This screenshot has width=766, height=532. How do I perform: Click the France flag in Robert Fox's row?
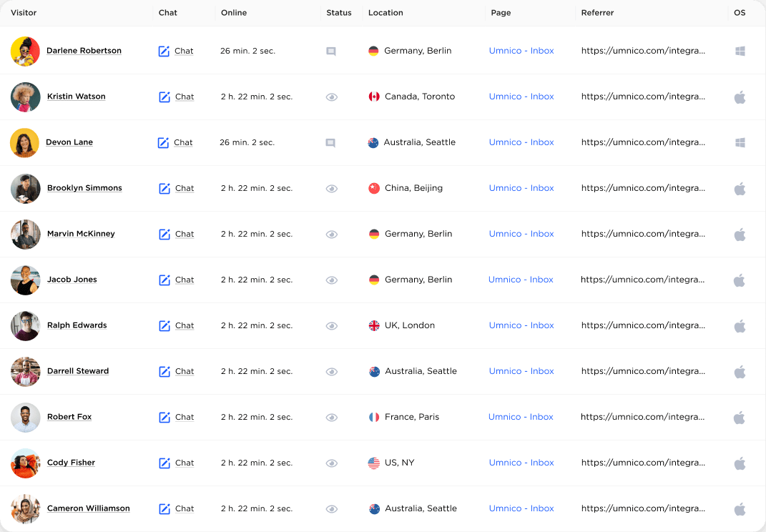[x=373, y=417]
